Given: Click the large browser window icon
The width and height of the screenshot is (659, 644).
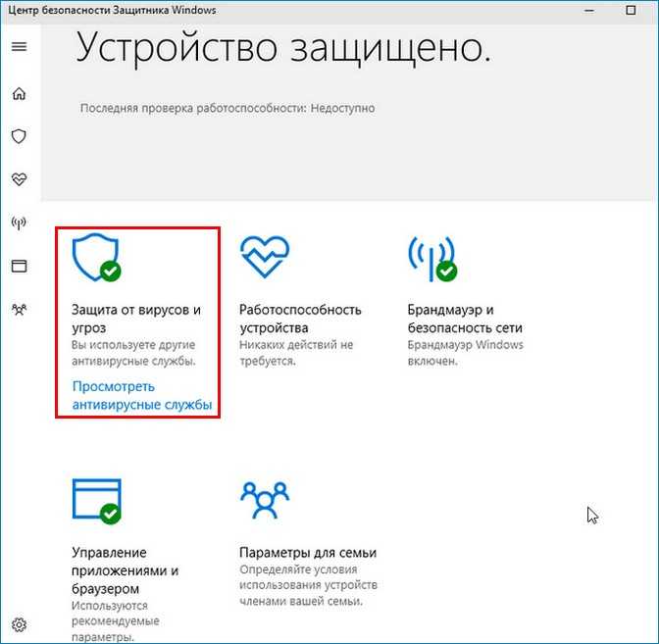Looking at the screenshot, I should tap(97, 501).
